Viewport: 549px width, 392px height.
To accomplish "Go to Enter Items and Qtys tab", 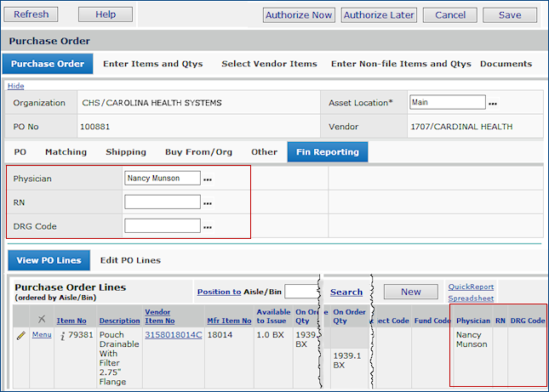I will (153, 64).
